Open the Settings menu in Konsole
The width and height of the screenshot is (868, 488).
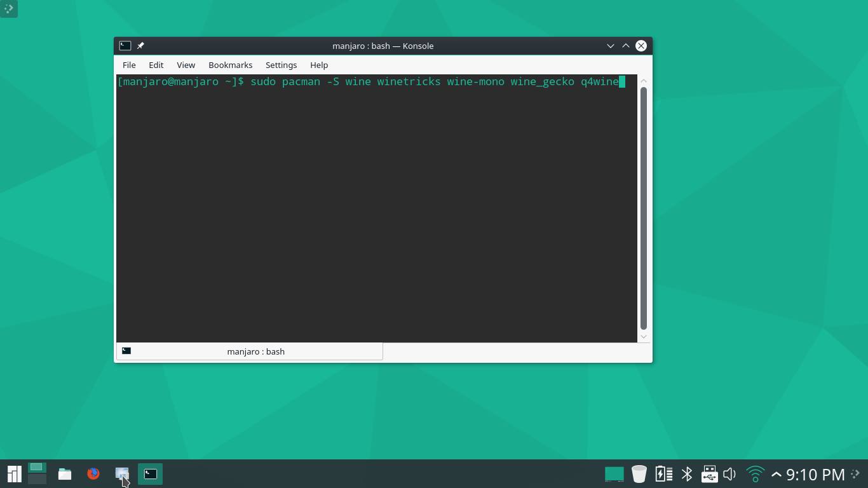(281, 65)
